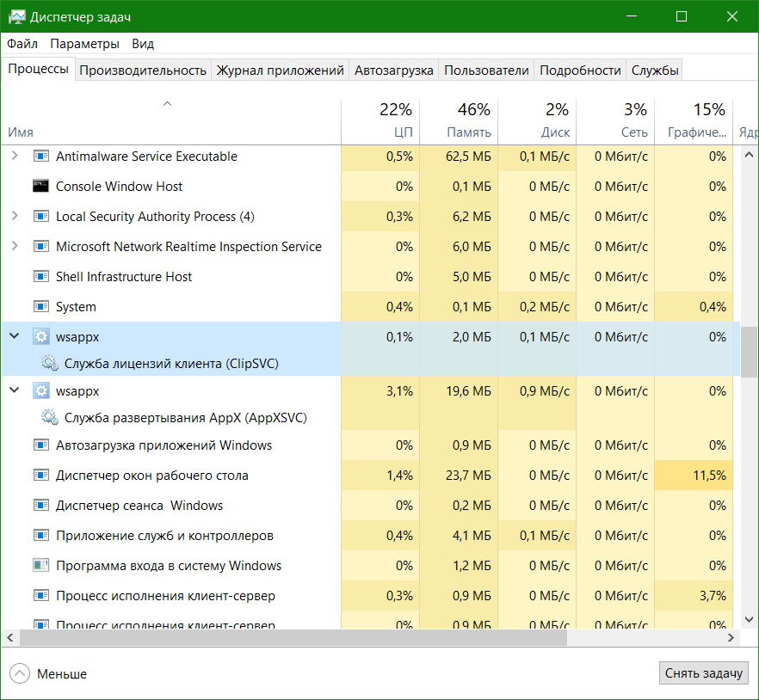The image size is (759, 700).
Task: Click the horizontal scrollbar left arrow
Action: pos(10,638)
